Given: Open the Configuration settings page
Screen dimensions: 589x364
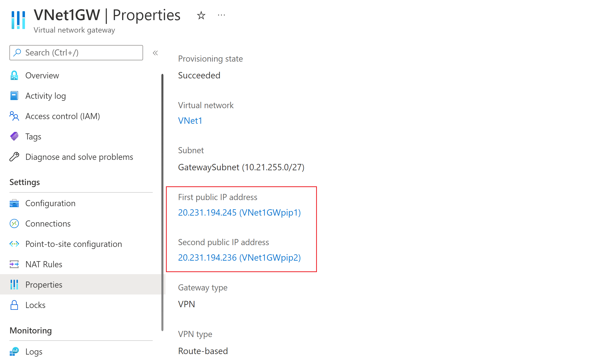Looking at the screenshot, I should coord(50,203).
